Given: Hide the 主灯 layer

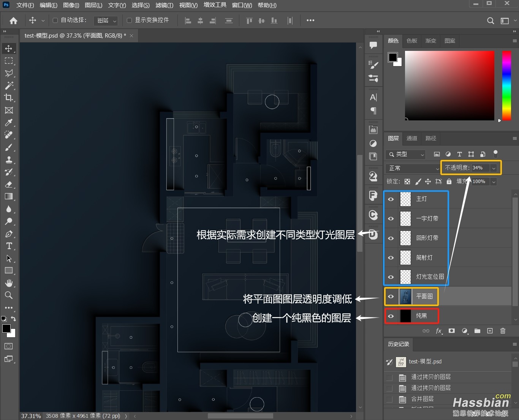Looking at the screenshot, I should tap(391, 199).
